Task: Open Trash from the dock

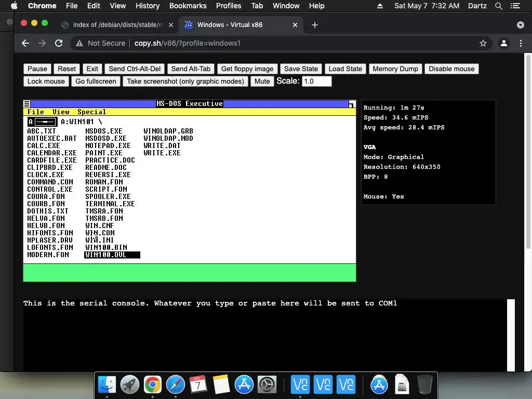Action: [424, 384]
